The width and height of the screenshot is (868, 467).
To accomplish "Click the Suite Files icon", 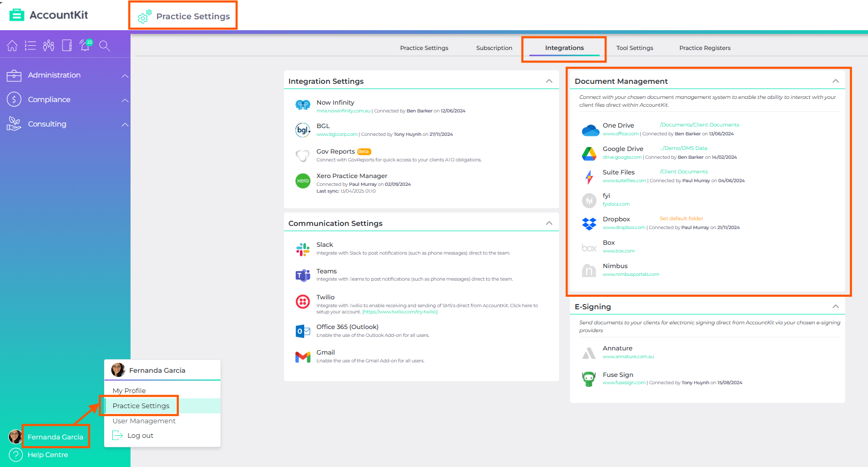I will click(x=589, y=177).
